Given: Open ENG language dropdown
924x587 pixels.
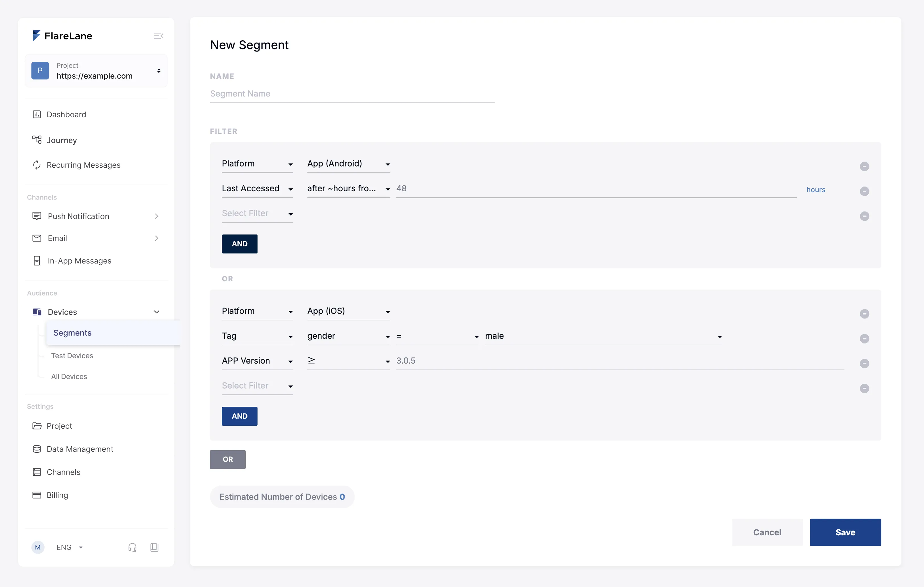Looking at the screenshot, I should [x=70, y=548].
